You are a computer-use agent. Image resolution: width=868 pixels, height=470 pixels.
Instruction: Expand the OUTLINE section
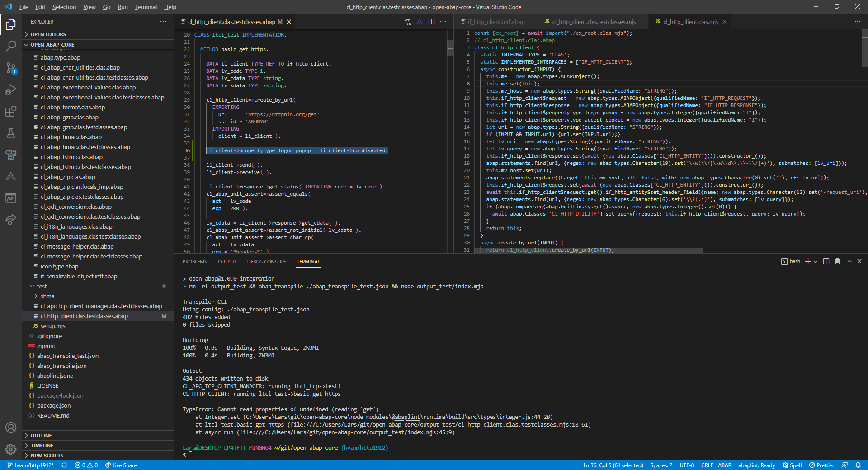pos(41,436)
